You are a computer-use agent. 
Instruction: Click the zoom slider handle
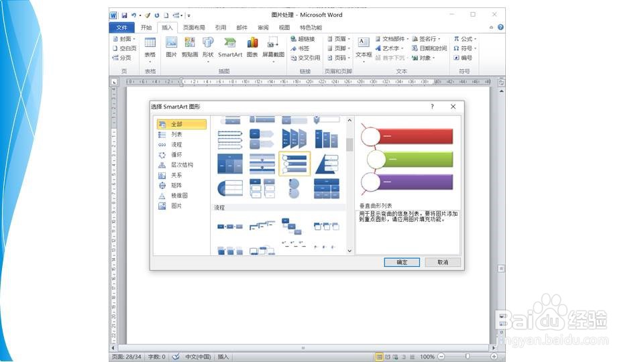[468, 357]
